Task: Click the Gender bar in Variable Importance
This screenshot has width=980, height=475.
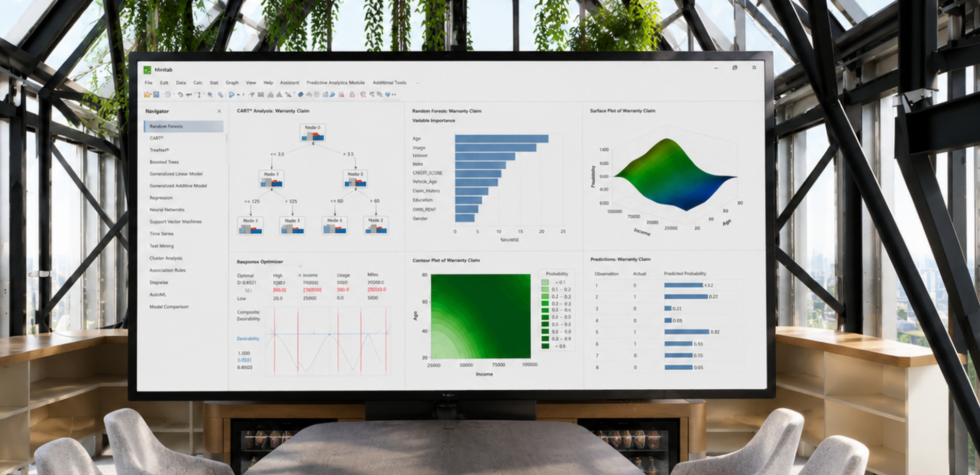Action: [x=465, y=218]
